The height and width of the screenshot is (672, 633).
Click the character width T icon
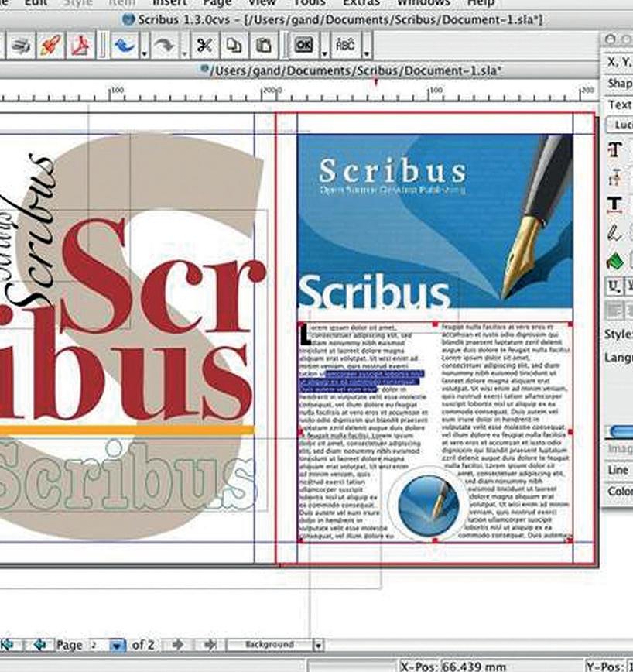(x=614, y=204)
